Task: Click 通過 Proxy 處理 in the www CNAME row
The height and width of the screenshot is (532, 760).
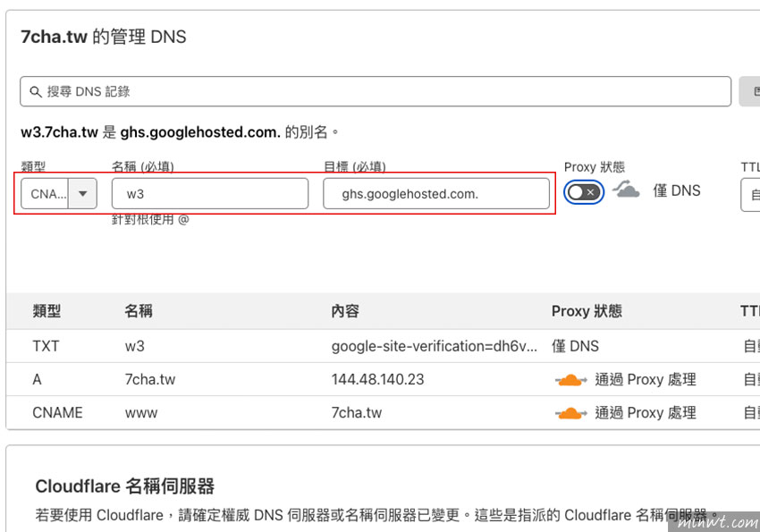Action: [646, 413]
